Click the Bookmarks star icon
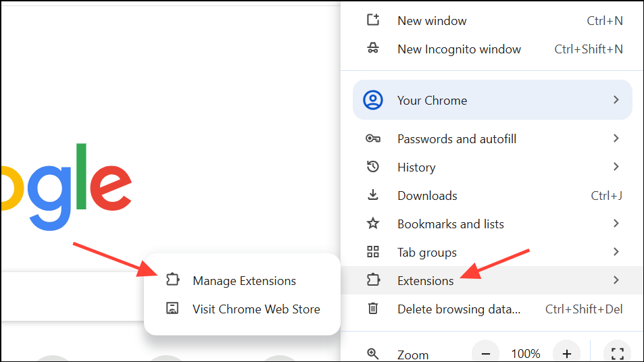 tap(373, 224)
